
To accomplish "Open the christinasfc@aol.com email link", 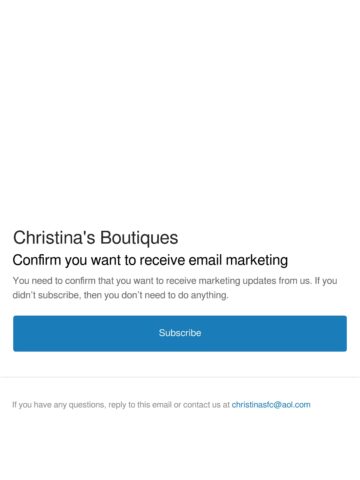I will (271, 405).
